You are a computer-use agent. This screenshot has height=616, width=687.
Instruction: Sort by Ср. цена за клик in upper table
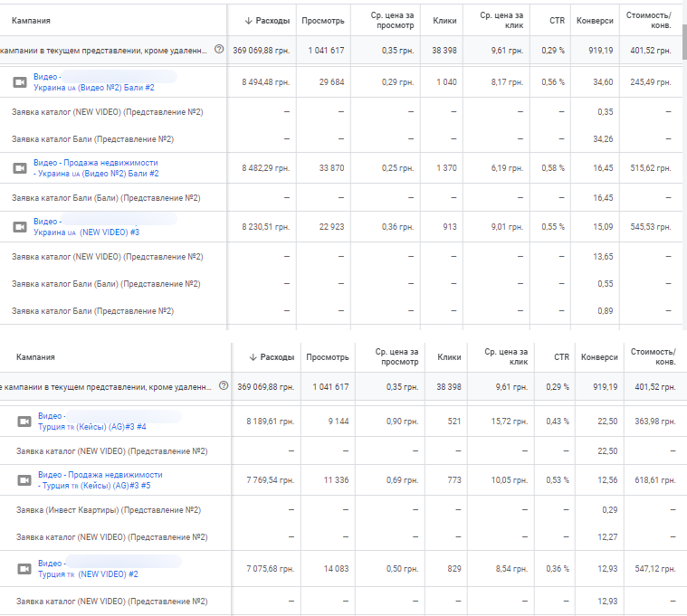tap(501, 20)
